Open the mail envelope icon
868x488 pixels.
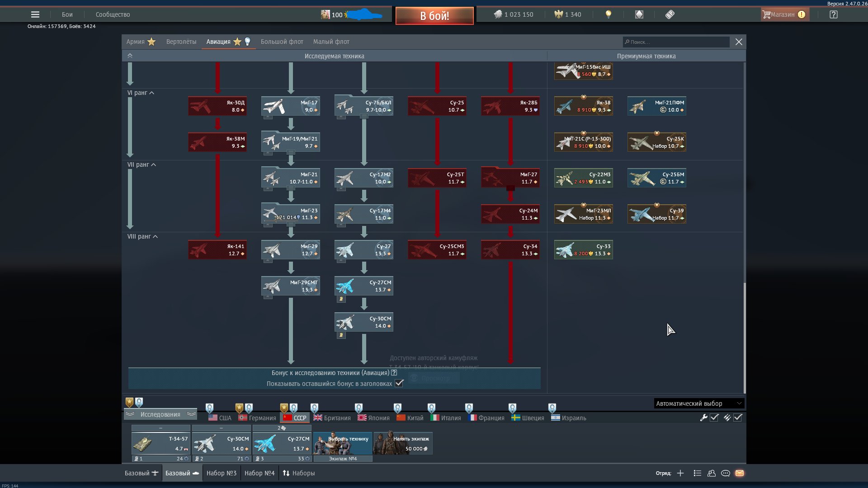click(x=740, y=473)
